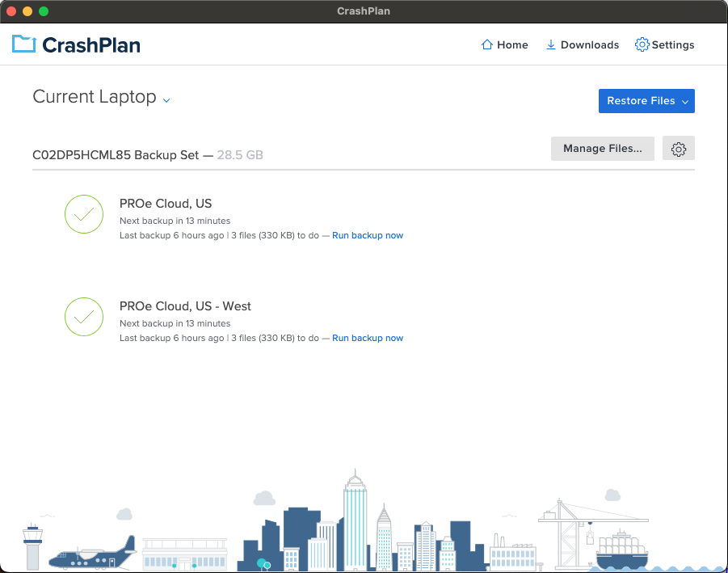Click the green zoom traffic light button
The image size is (728, 573).
pyautogui.click(x=43, y=11)
